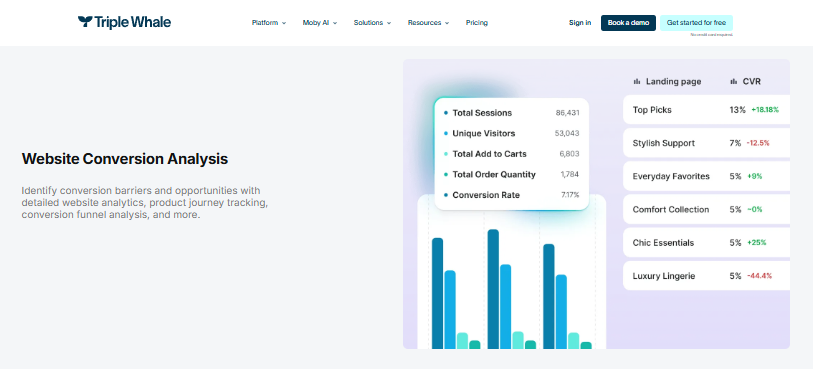Click the Conversion Rate 7.17% value

tap(570, 195)
